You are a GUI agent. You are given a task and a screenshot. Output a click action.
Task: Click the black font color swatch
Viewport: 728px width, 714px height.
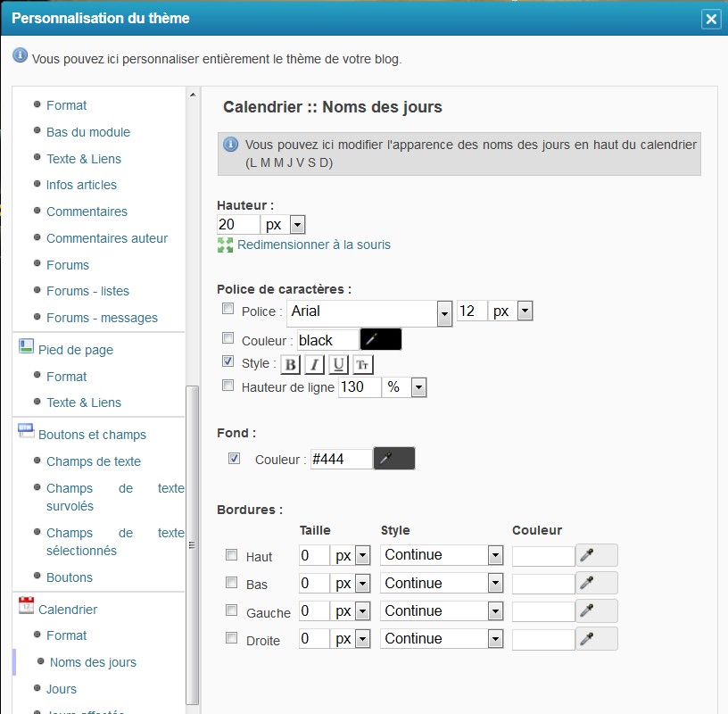click(x=381, y=340)
